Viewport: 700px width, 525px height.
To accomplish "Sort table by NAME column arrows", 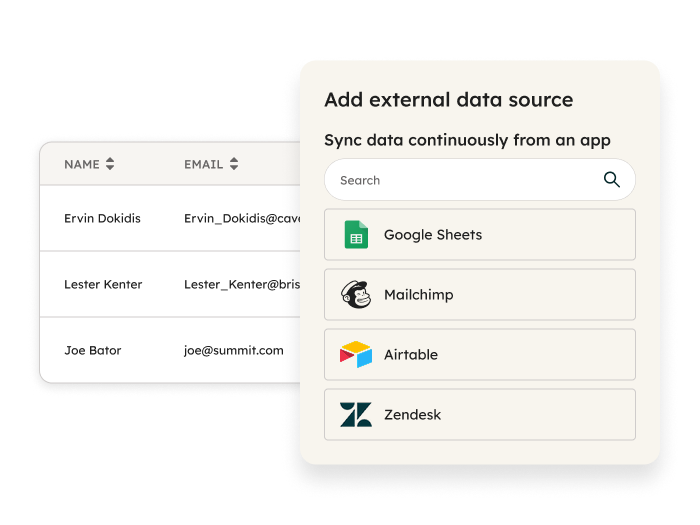I will 110,164.
